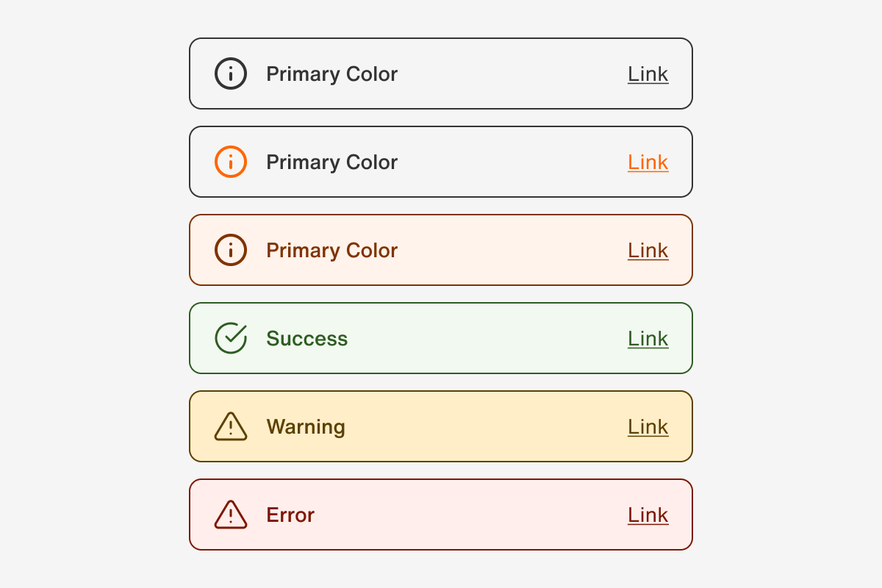Click the Warning triangle icon in the yellow banner
The height and width of the screenshot is (588, 882).
pos(231,427)
